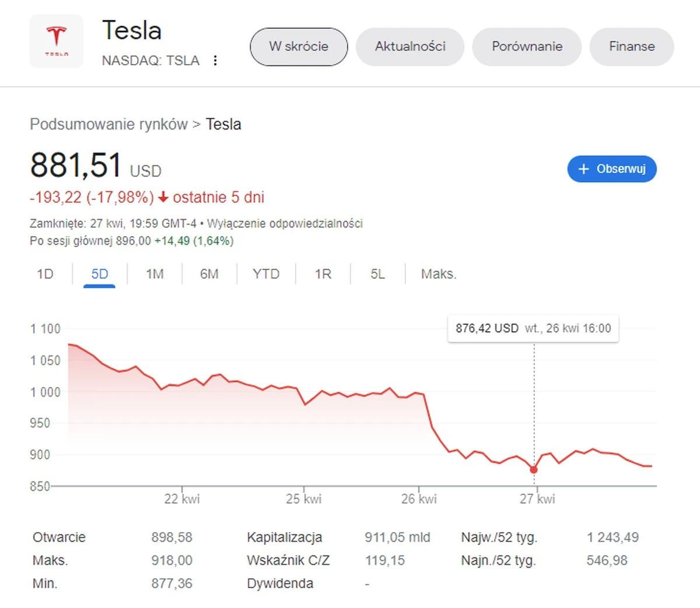Select the Maks. time range

(x=438, y=273)
